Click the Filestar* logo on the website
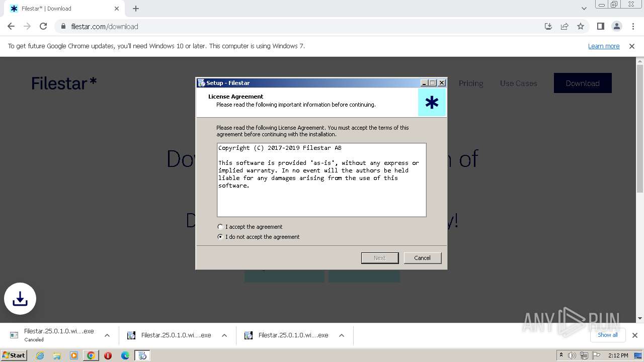 (64, 83)
